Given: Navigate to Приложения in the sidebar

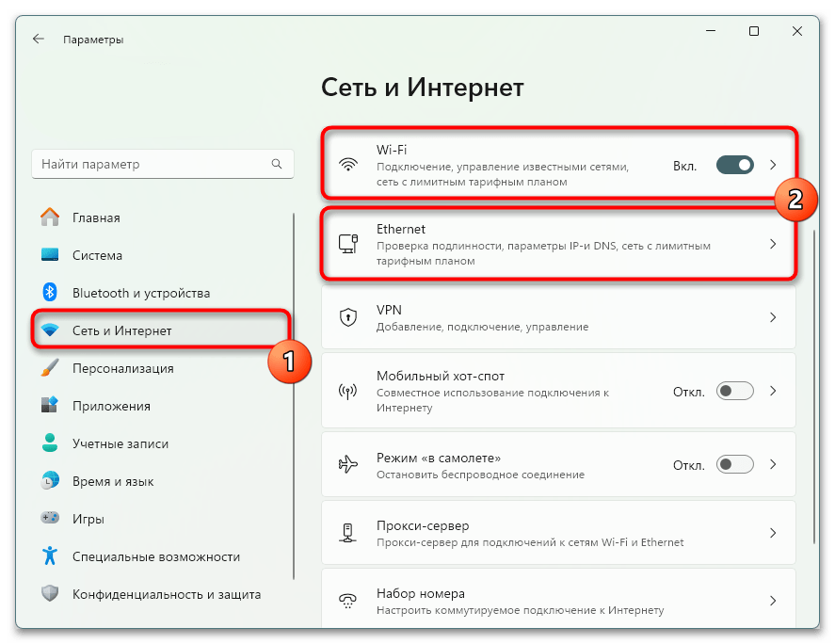Looking at the screenshot, I should [x=162, y=406].
